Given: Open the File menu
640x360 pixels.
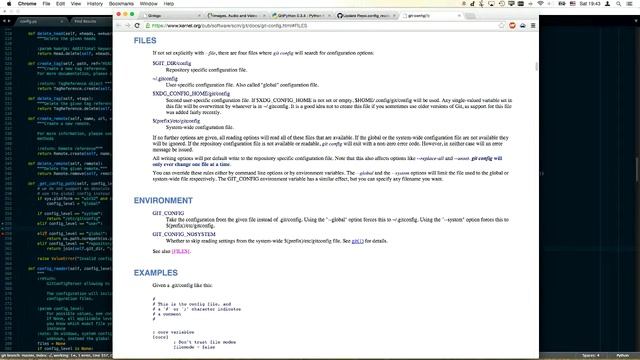Looking at the screenshot, I should pos(47,4).
